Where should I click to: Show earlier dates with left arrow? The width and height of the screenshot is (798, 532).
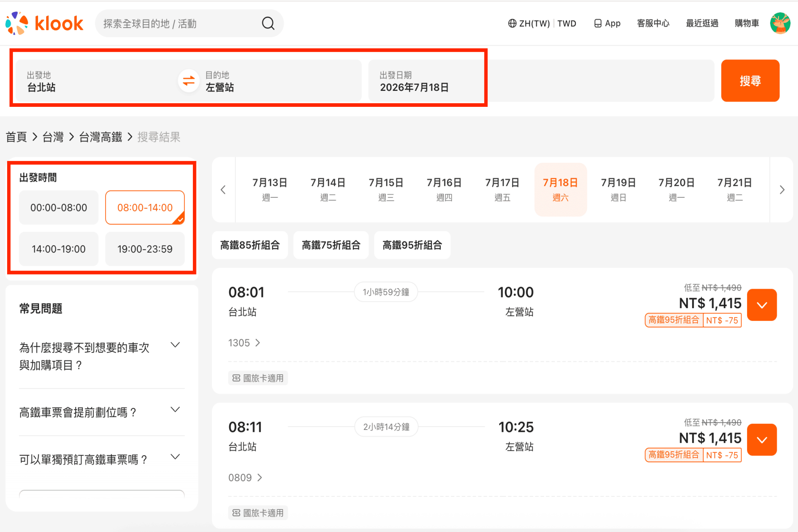223,190
